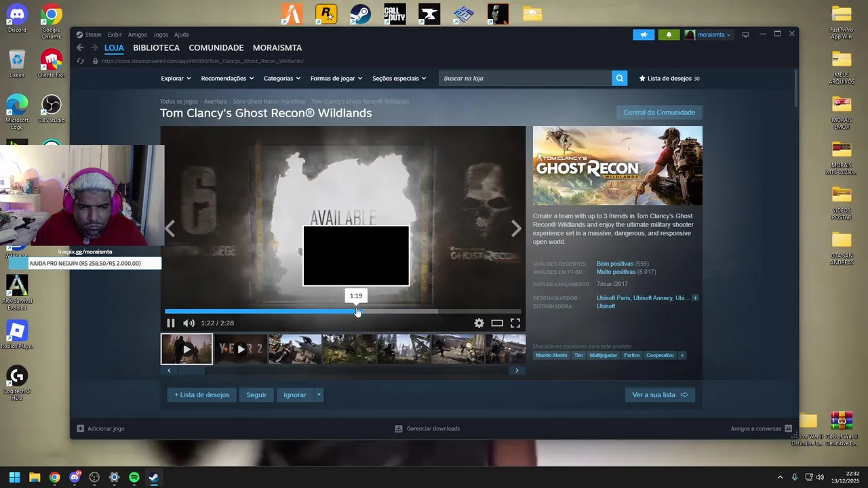Open Windows Start menu
This screenshot has height=488, width=868.
pos(14,477)
